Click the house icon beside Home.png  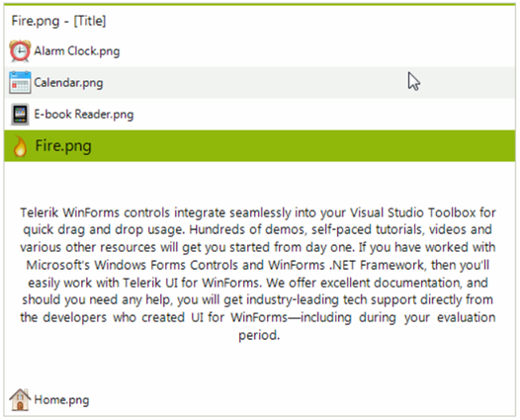(20, 400)
